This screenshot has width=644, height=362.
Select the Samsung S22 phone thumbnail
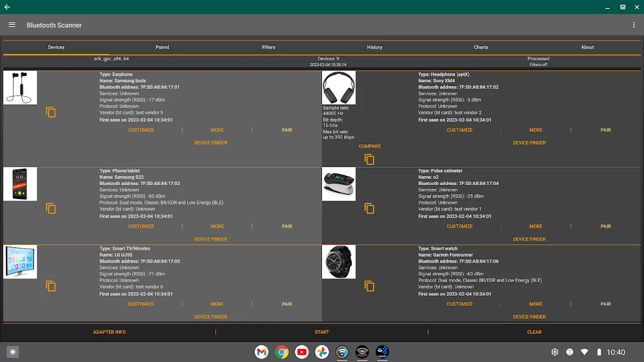coord(20,184)
